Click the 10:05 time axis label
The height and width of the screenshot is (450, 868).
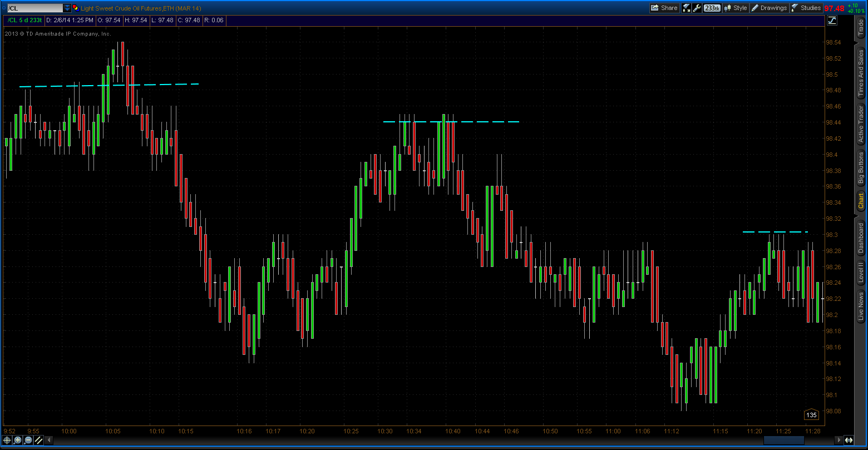point(113,431)
